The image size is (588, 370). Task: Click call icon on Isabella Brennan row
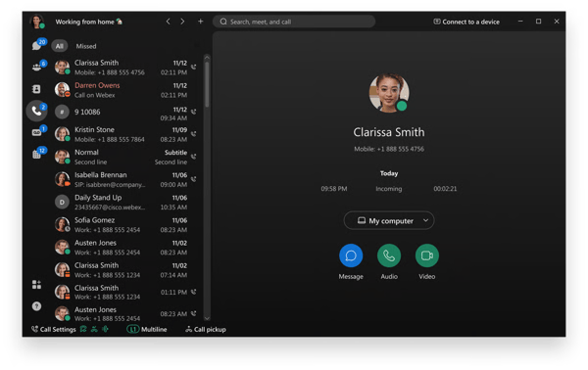click(194, 179)
